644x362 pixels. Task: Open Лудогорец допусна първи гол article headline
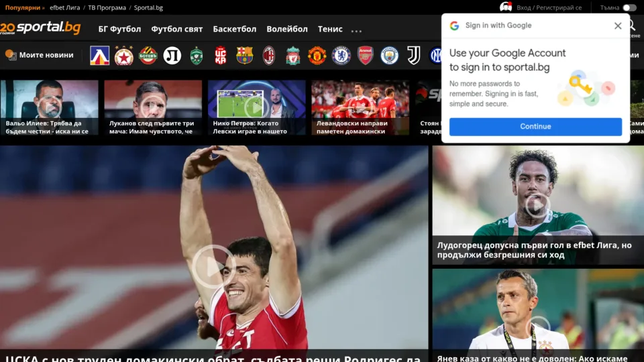pyautogui.click(x=535, y=250)
